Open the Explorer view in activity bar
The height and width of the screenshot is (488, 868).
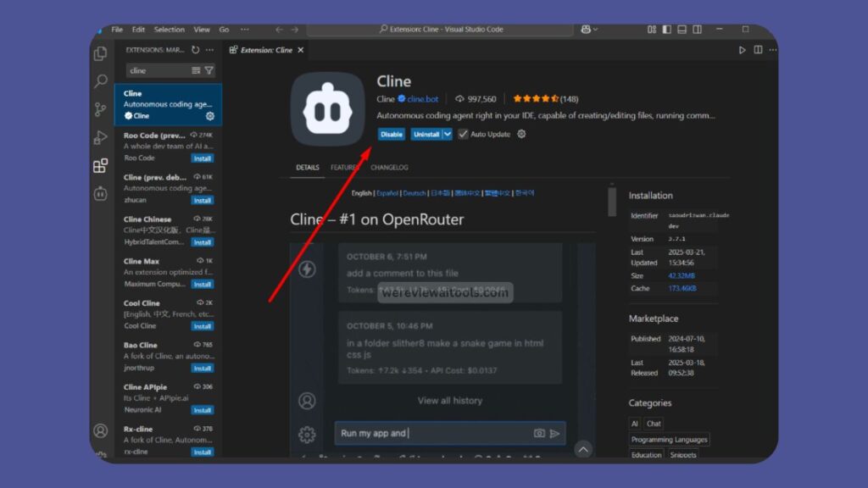click(100, 53)
